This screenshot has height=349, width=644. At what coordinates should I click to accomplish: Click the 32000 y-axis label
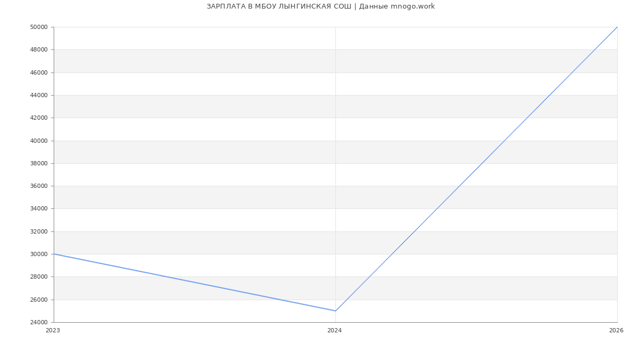(39, 232)
